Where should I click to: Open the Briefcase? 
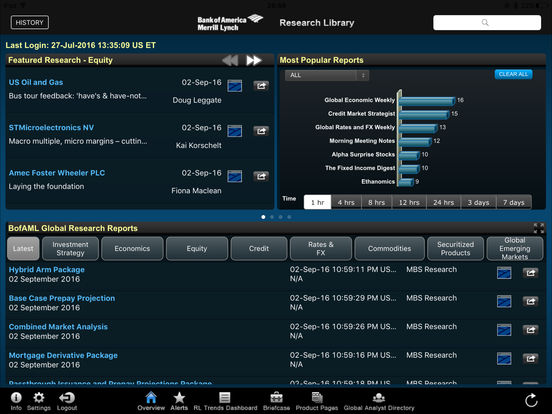coord(276,401)
